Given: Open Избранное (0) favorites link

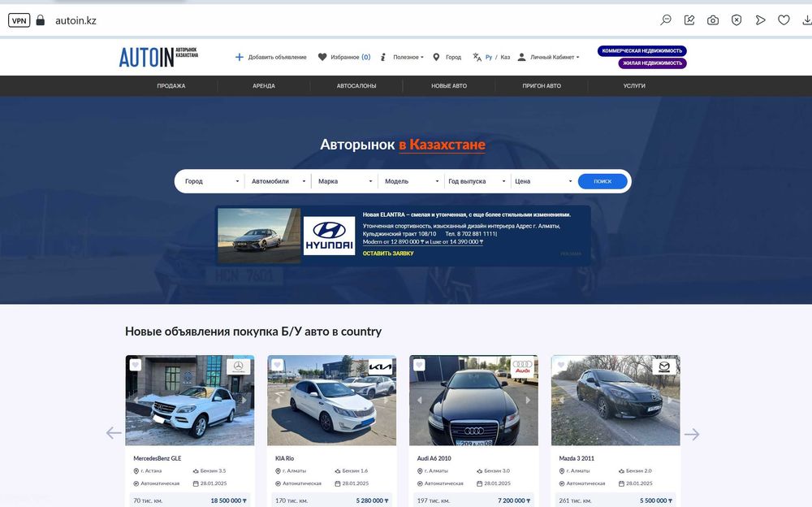Looking at the screenshot, I should tap(351, 57).
